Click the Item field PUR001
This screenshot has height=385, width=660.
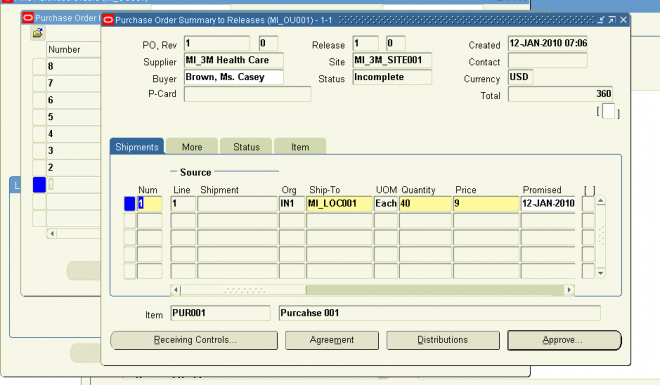(x=220, y=313)
